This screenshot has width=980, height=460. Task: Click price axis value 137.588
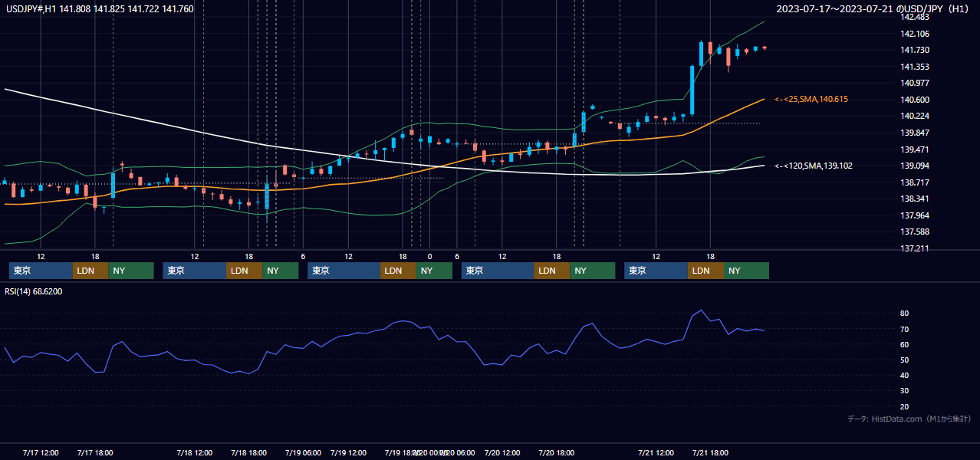click(x=915, y=232)
